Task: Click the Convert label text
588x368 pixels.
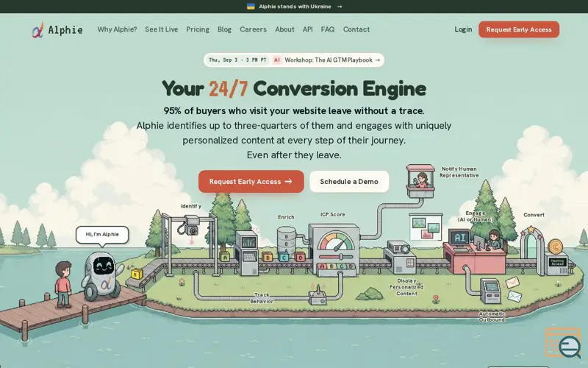Action: coord(534,215)
